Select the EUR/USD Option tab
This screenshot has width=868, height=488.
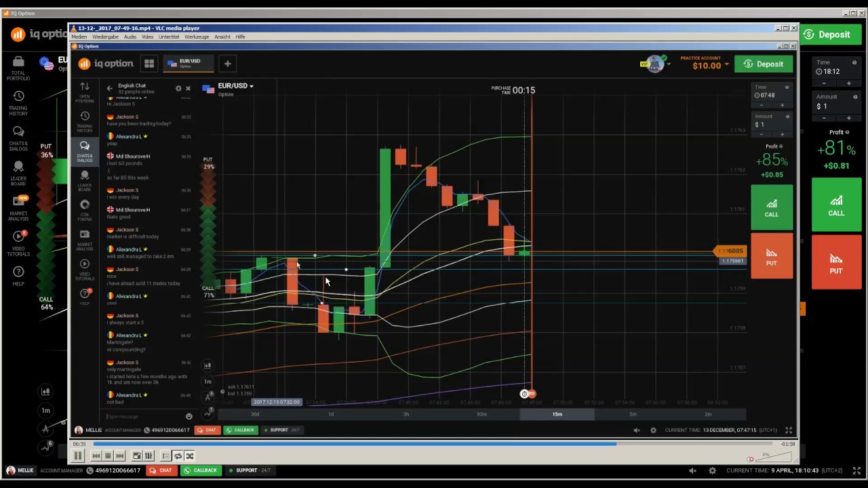[187, 64]
